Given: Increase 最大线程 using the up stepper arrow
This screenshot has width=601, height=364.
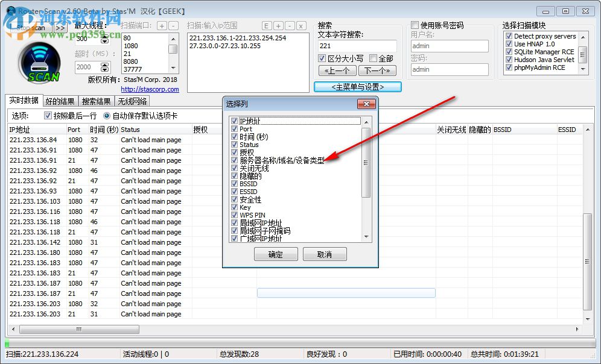Looking at the screenshot, I should (x=105, y=35).
